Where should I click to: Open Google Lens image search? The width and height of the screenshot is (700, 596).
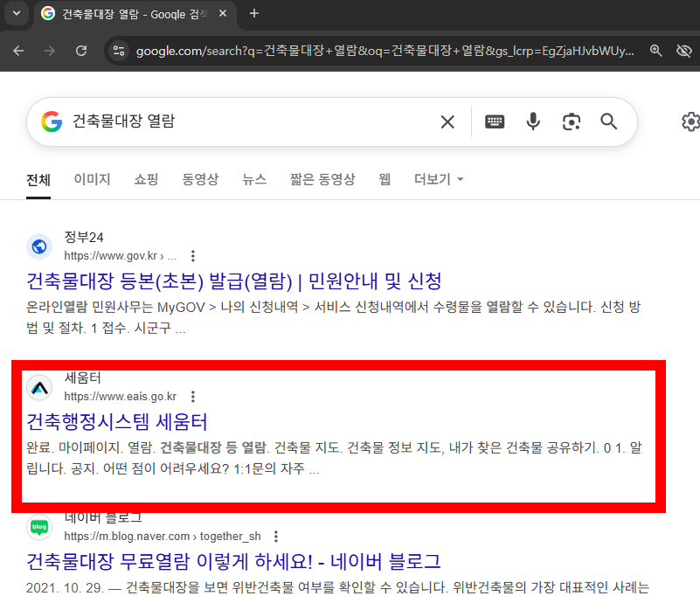(x=571, y=121)
